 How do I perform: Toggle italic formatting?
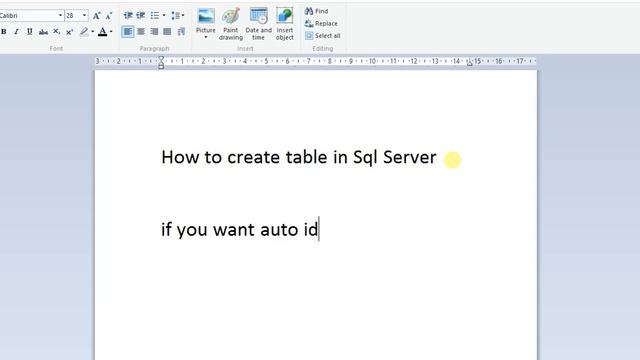16,32
